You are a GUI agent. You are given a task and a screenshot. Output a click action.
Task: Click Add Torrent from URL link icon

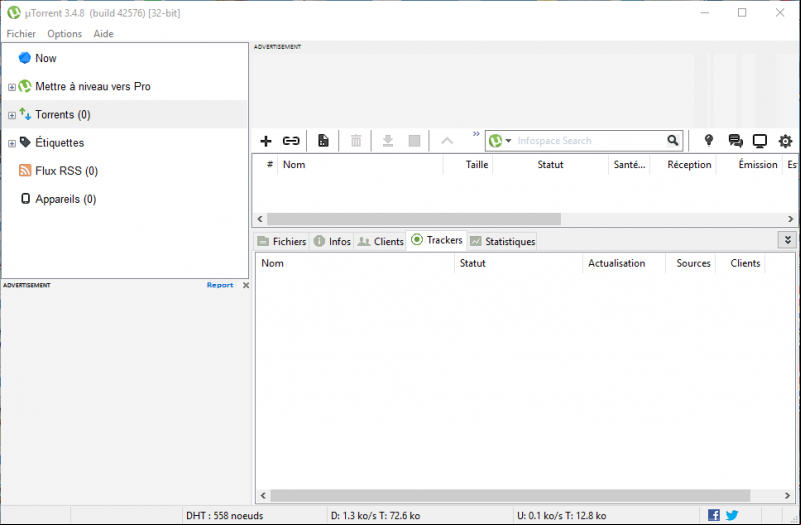click(x=291, y=140)
